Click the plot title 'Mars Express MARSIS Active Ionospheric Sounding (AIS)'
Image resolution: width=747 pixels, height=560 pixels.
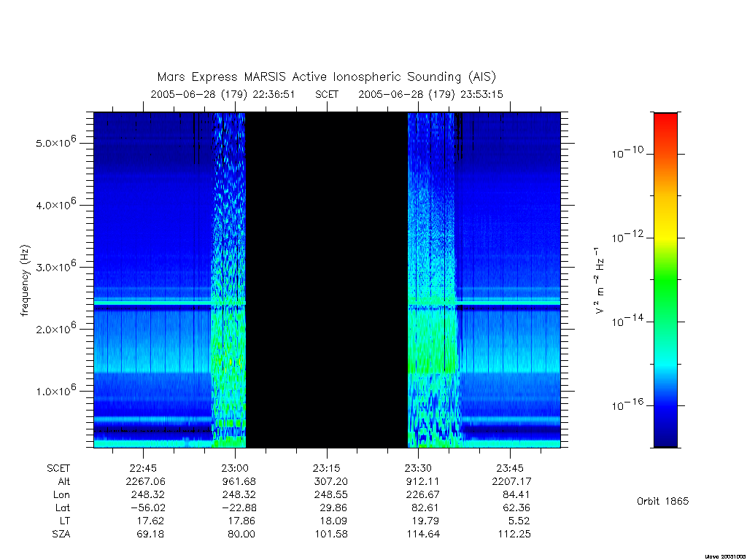click(327, 77)
